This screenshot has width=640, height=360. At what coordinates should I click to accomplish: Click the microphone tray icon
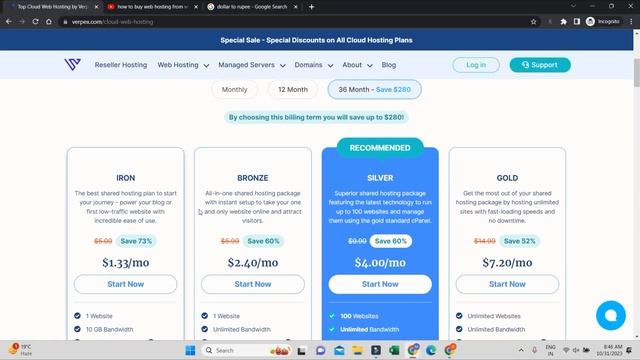[534, 350]
